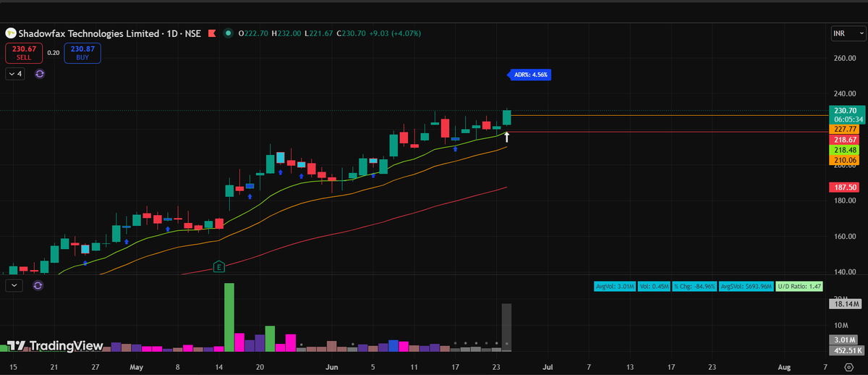Collapse the indicator legend showing 4
The width and height of the screenshot is (868, 375).
14,74
